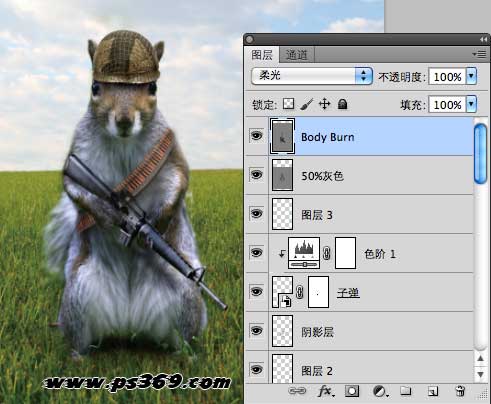The image size is (491, 404).
Task: Click the layers panel scrollbar thumb
Action: [x=480, y=153]
